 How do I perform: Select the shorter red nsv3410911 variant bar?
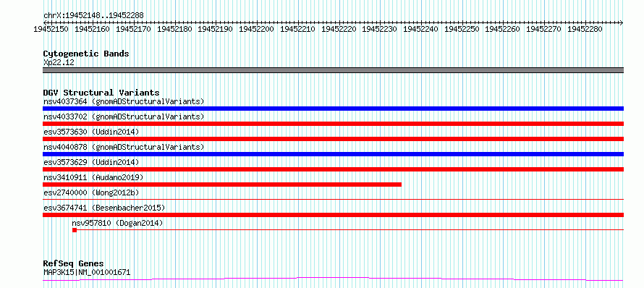(222, 185)
